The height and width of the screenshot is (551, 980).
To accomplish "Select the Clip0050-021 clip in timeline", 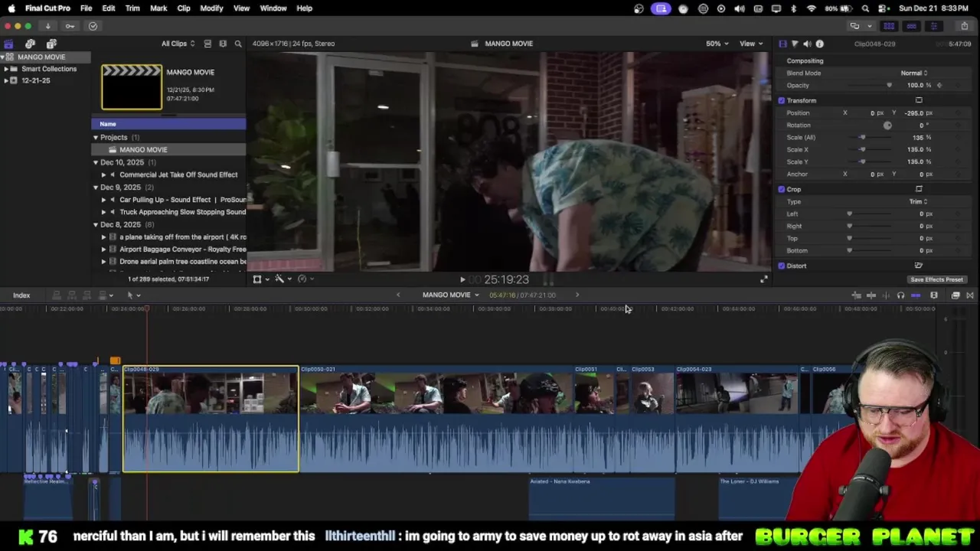I will [436, 419].
